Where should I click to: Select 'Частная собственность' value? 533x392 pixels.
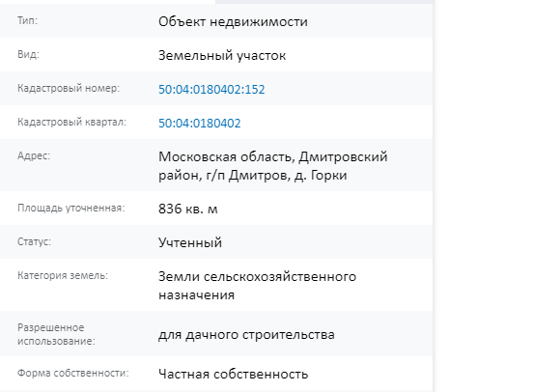(x=234, y=374)
